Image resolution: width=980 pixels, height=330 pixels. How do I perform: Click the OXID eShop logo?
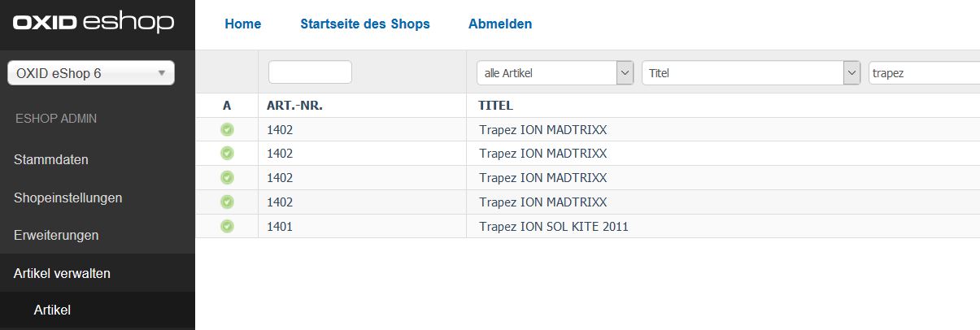[x=94, y=24]
